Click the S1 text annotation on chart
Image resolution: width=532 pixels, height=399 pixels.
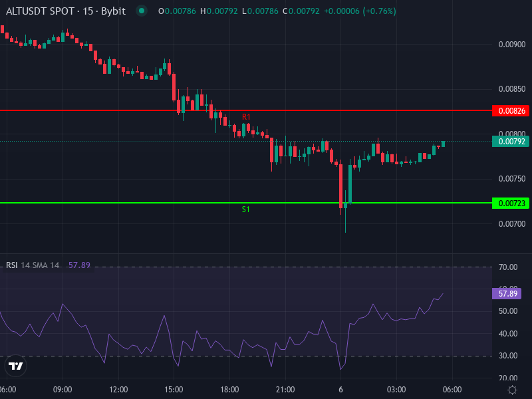coord(246,209)
